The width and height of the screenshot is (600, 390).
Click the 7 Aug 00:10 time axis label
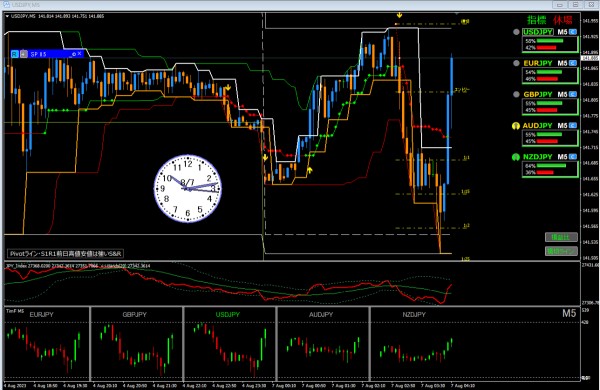(284, 386)
